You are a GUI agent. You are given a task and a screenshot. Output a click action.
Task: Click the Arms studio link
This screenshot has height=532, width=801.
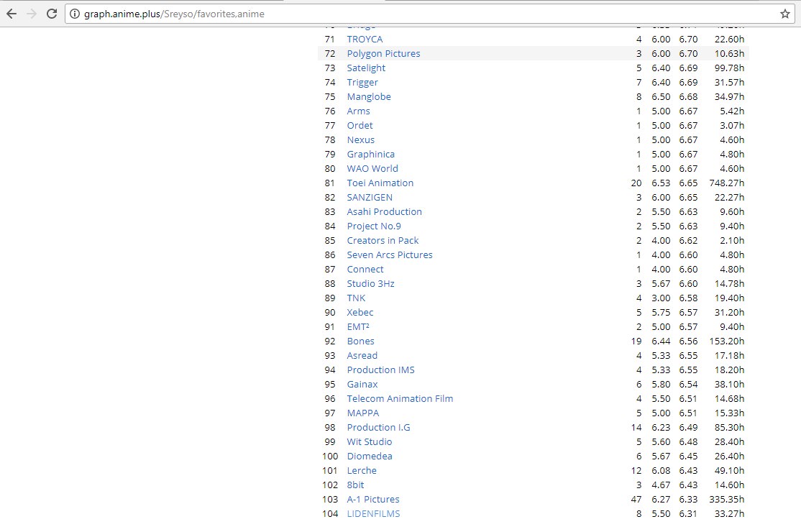click(358, 111)
